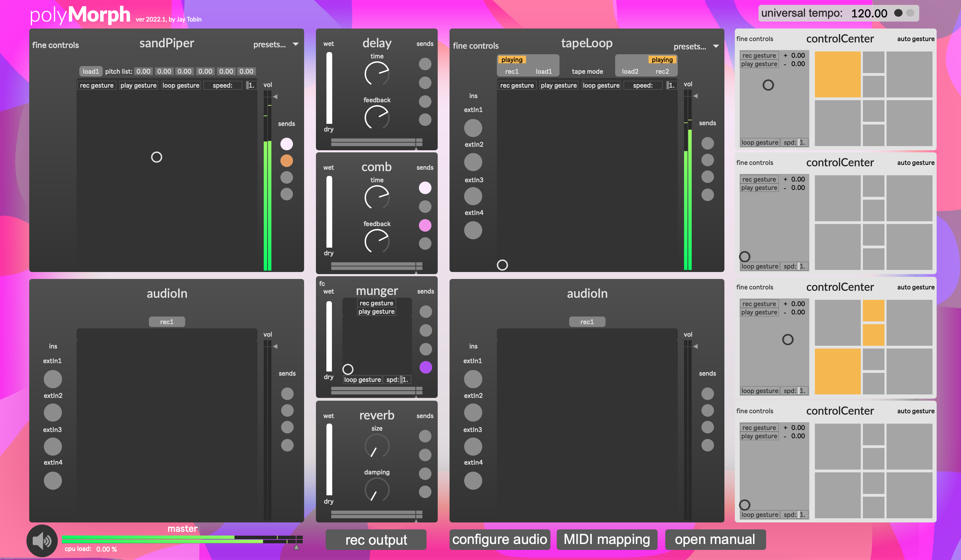Toggle the extIn1 input circle in tapeLoop
The image size is (961, 560).
pos(473,128)
